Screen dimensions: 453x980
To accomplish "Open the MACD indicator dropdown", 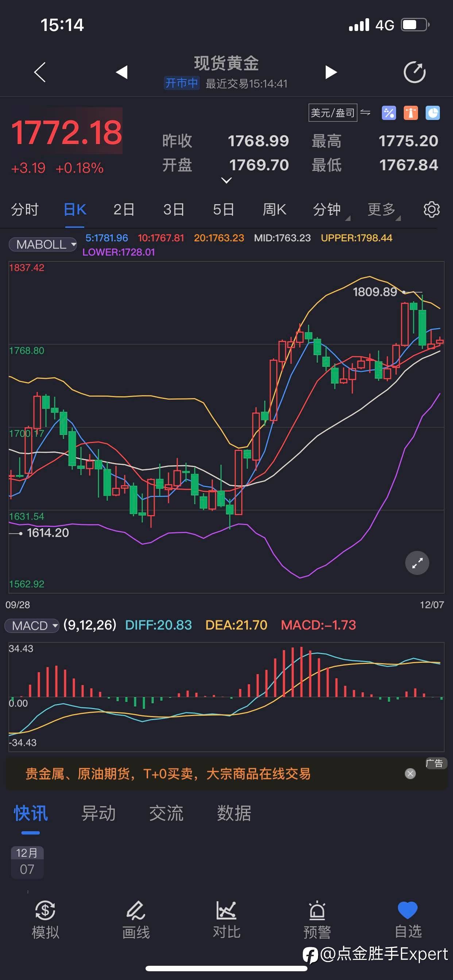I will (x=32, y=626).
